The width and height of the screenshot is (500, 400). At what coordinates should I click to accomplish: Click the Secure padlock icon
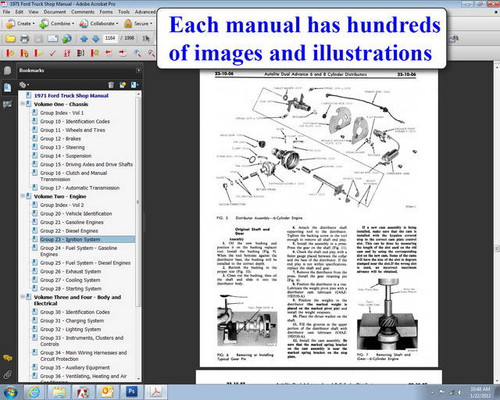(x=128, y=24)
